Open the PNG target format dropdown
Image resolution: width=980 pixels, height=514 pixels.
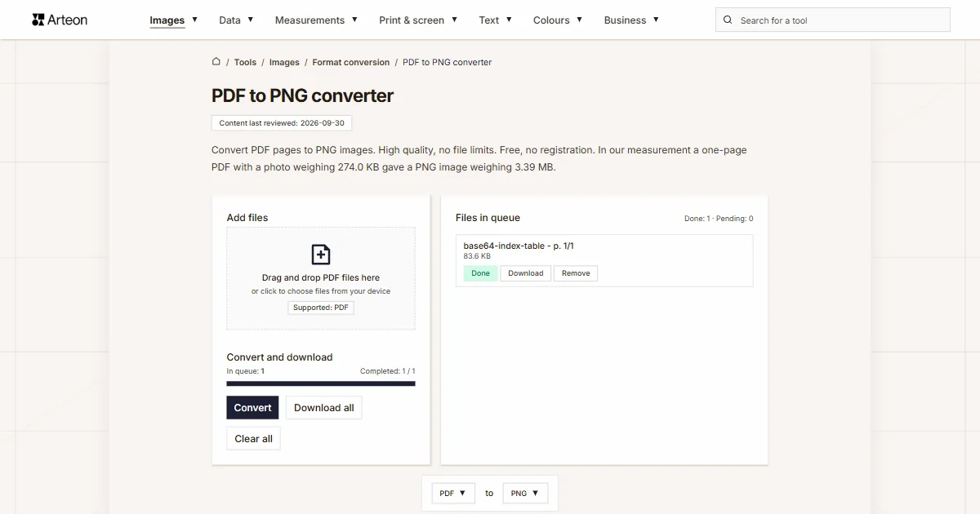525,493
